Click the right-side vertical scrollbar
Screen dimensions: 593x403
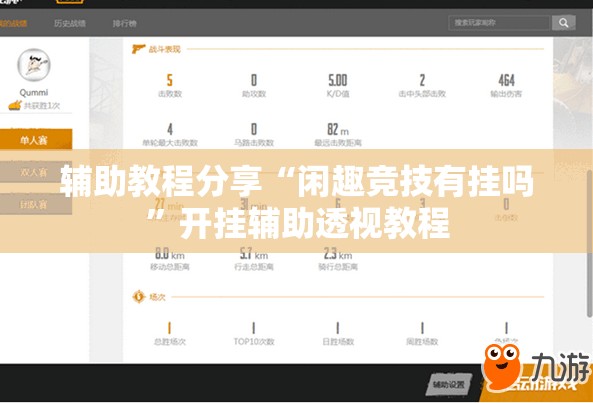[x=590, y=244]
